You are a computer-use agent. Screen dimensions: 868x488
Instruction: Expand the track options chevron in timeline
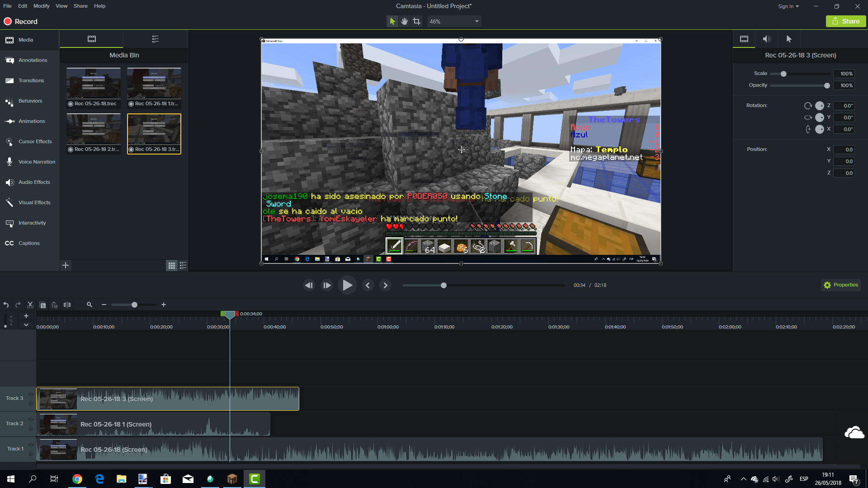tap(26, 325)
